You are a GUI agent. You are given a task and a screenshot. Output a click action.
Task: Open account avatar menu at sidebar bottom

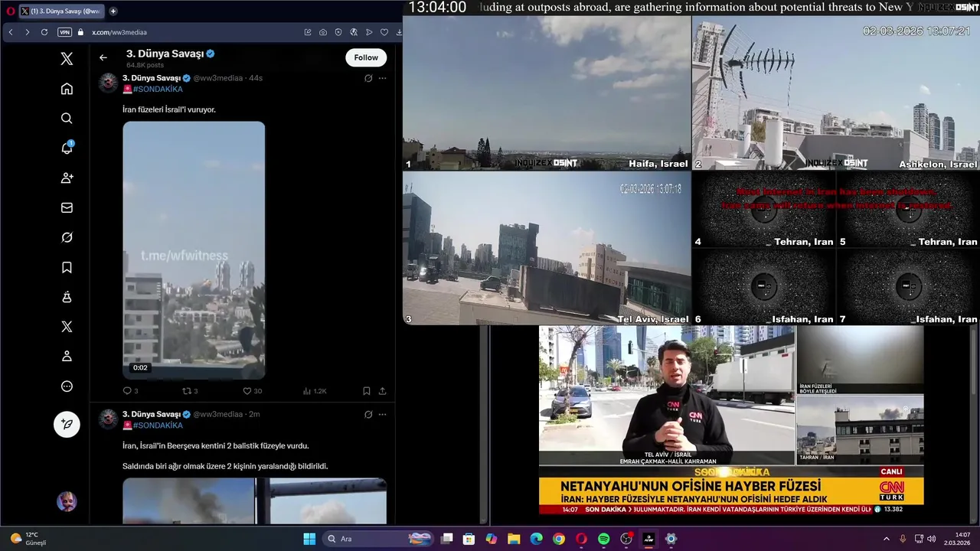pos(67,502)
